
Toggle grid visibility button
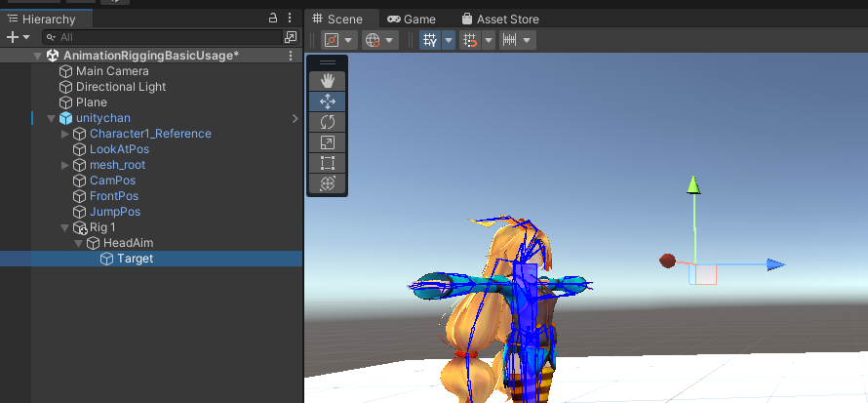pyautogui.click(x=430, y=40)
